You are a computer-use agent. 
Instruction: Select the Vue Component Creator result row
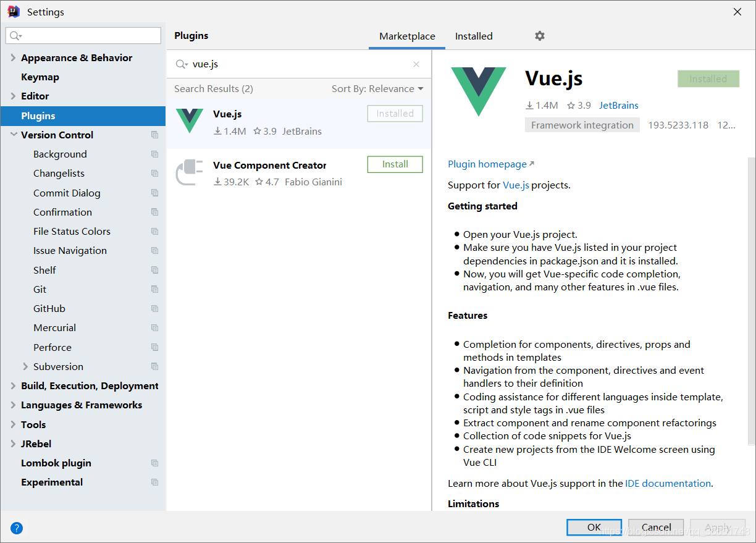(x=299, y=172)
